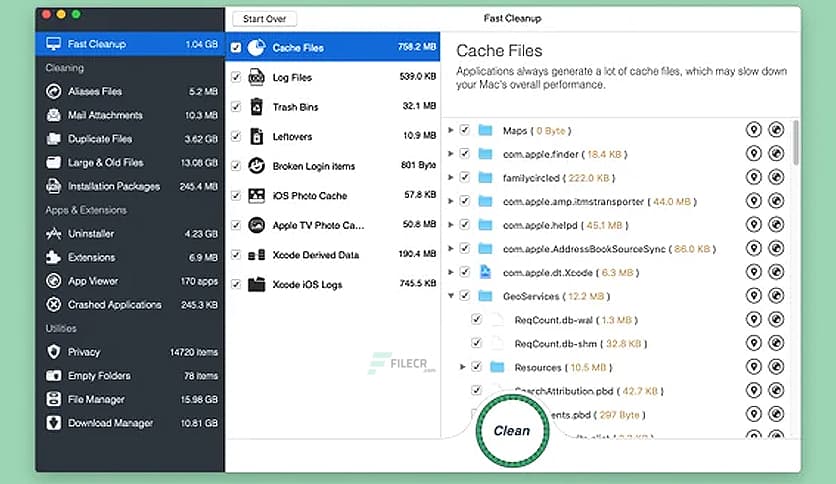This screenshot has height=484, width=836.
Task: Open File Manager utility
Action: pos(130,399)
